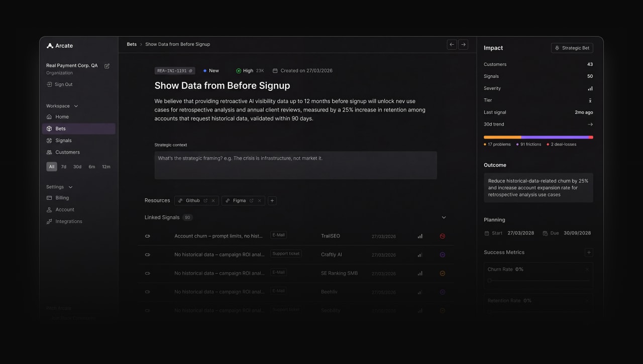Screen dimensions: 643x364
Task: Click the red status icon in TrailSEO row
Action: point(443,236)
